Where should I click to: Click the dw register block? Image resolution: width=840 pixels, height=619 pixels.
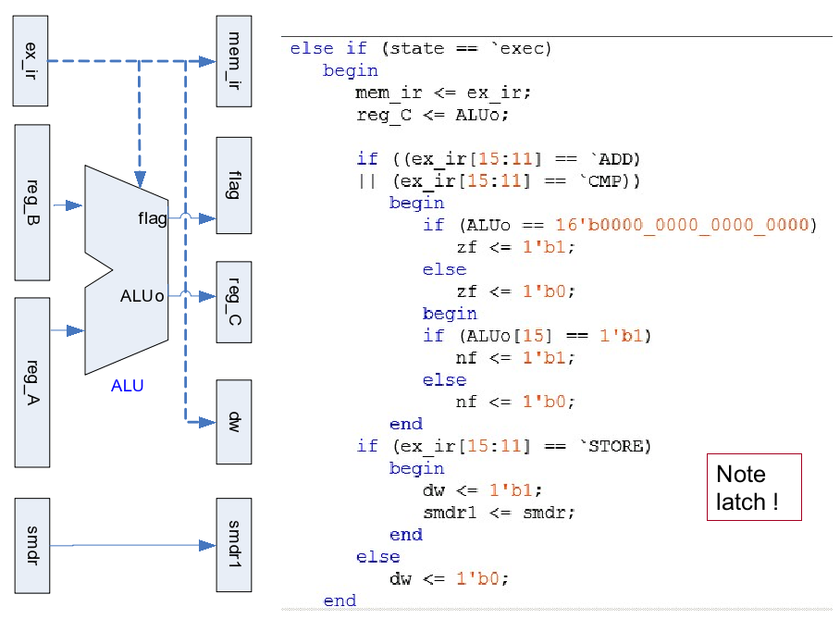point(233,421)
